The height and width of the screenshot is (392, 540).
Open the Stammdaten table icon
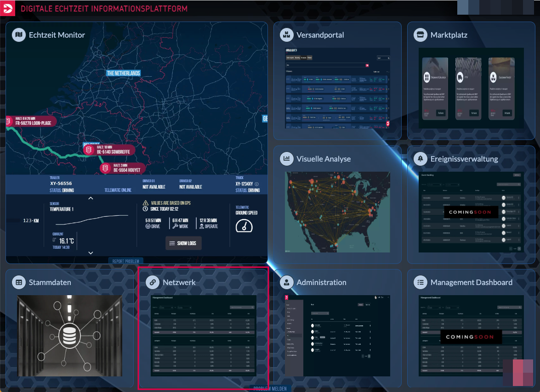tap(18, 282)
